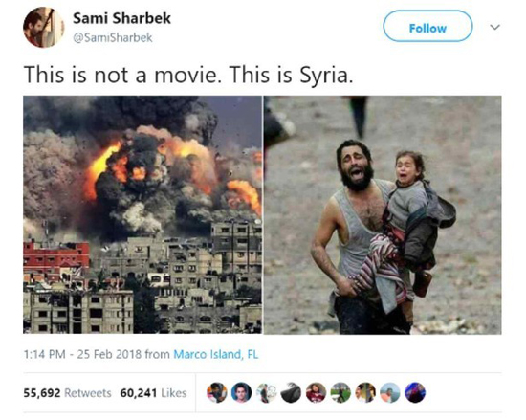View the 60,241 Likes list
Screen dimensions: 526x420
click(153, 393)
